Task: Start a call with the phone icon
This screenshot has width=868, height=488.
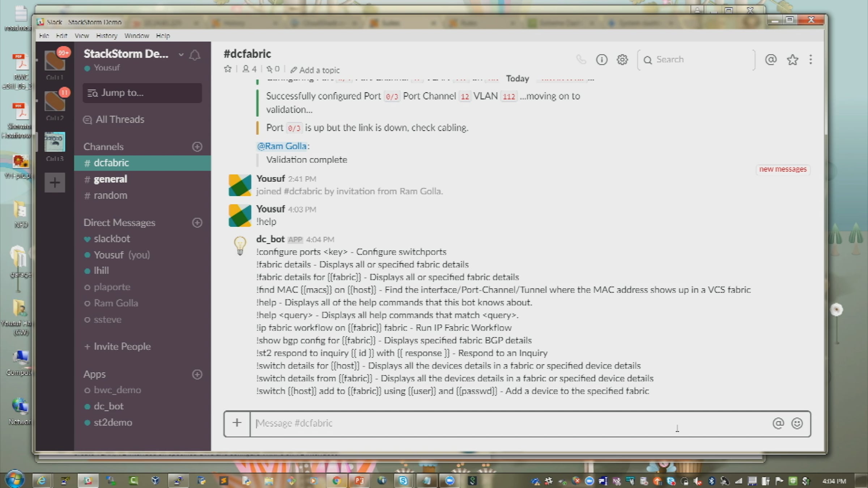Action: [x=581, y=59]
